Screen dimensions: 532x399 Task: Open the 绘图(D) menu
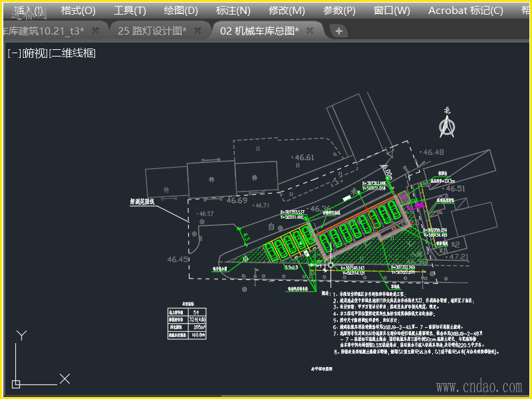[181, 11]
